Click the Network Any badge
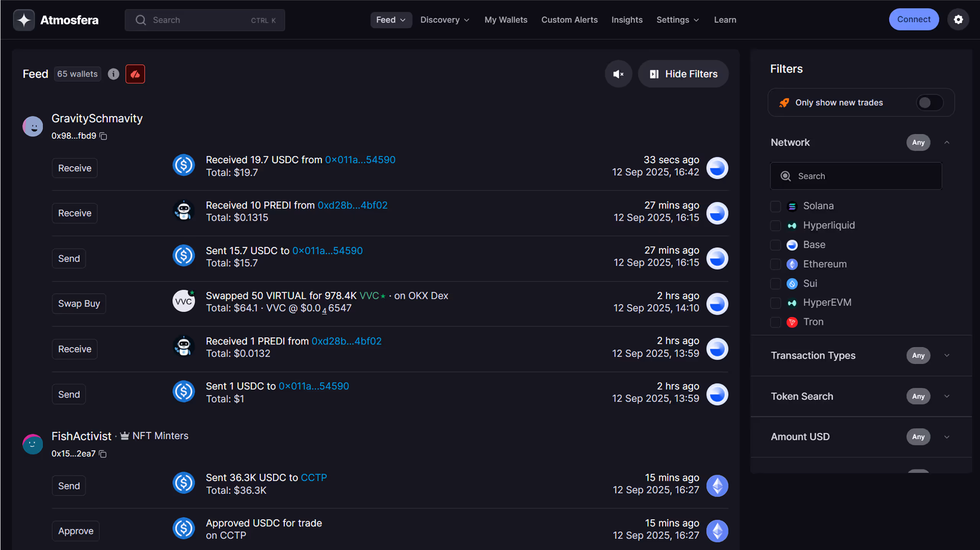Image resolution: width=980 pixels, height=550 pixels. pos(918,142)
